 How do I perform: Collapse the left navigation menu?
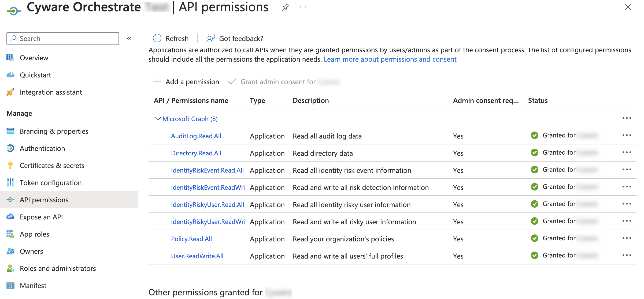pyautogui.click(x=129, y=39)
